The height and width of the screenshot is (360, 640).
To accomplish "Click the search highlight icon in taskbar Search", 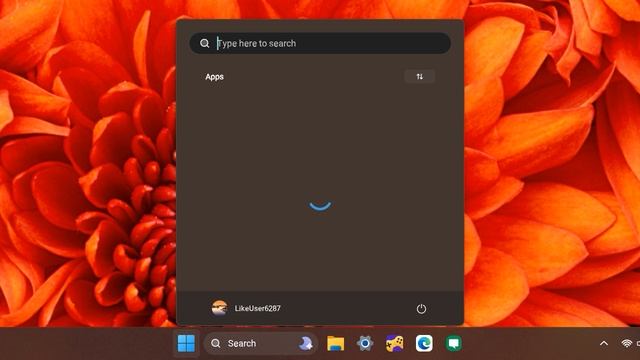I will click(x=305, y=343).
